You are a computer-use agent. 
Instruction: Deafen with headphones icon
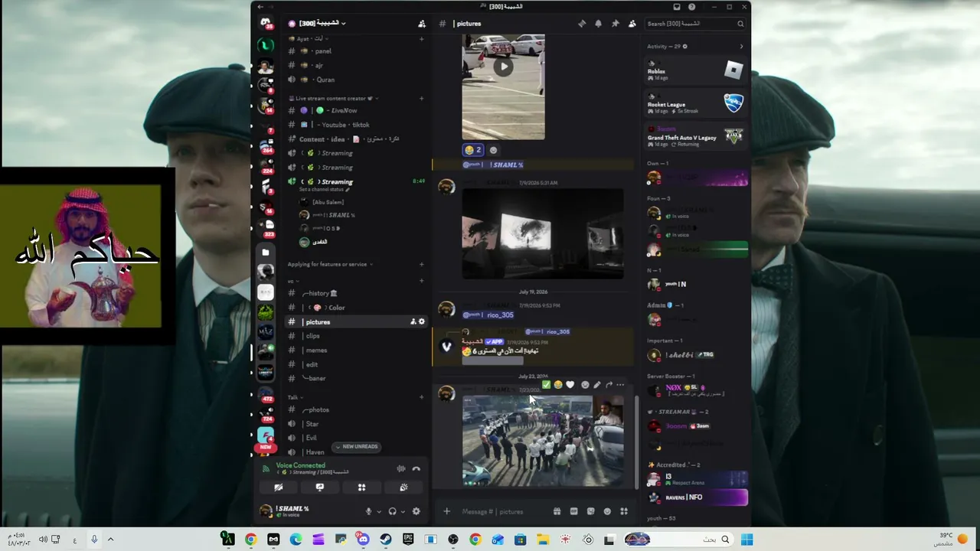[x=392, y=511]
